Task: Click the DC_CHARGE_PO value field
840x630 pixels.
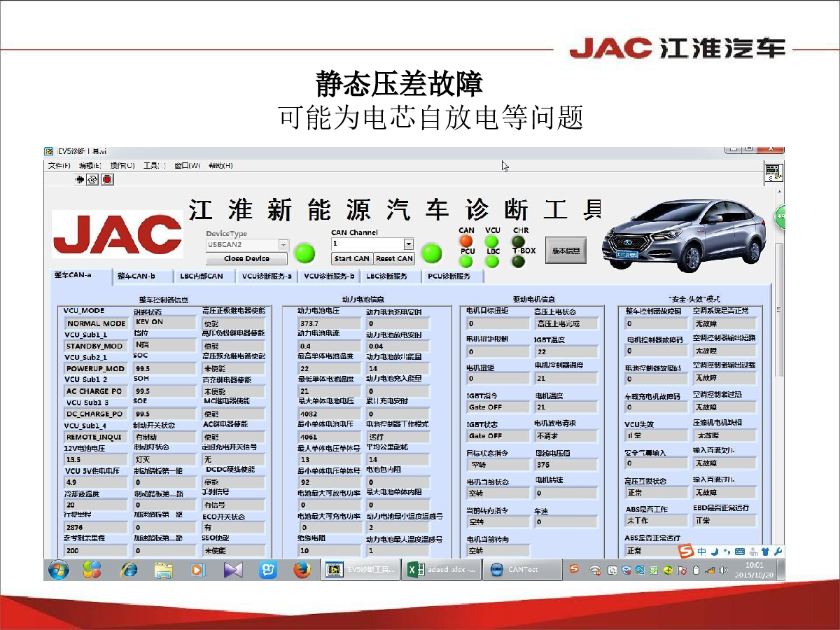Action: tap(95, 414)
